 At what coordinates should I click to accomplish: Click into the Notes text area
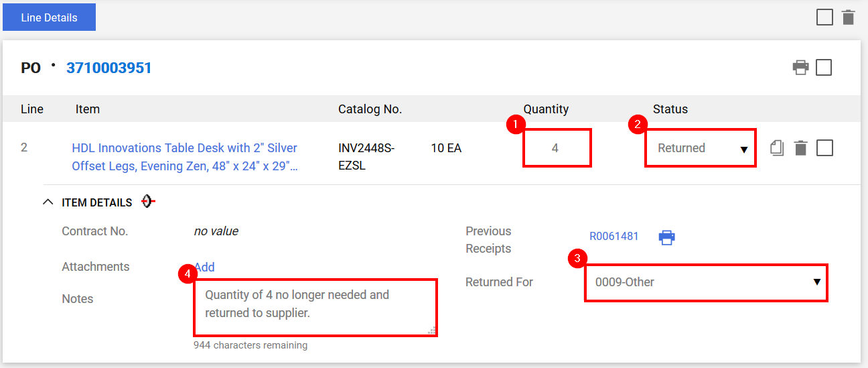pyautogui.click(x=315, y=307)
